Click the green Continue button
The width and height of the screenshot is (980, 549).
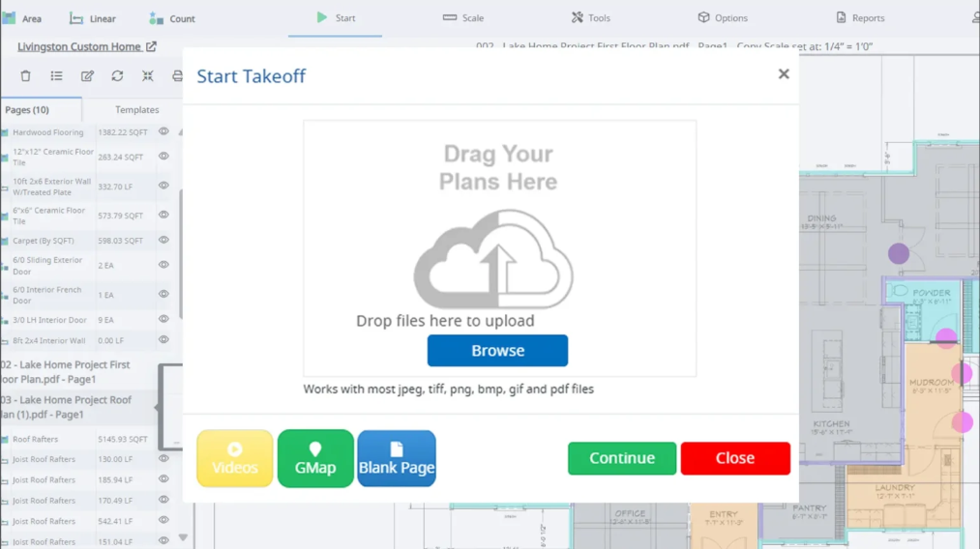[x=622, y=458]
